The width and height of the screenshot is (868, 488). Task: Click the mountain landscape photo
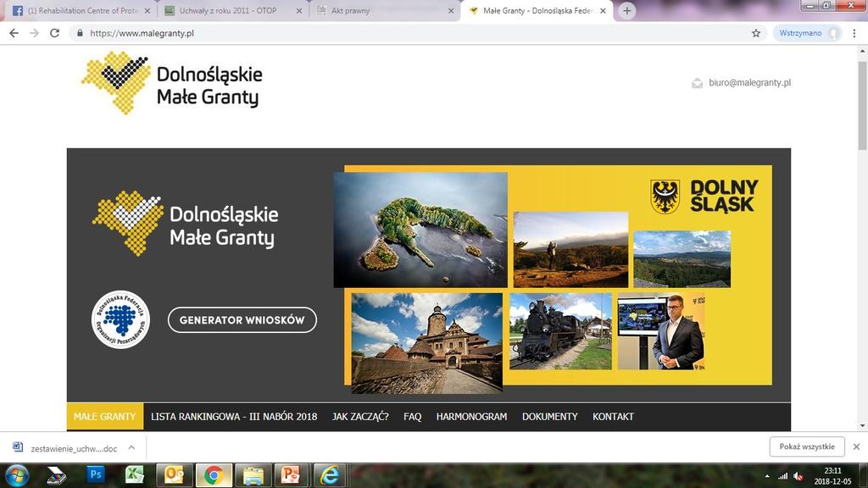(x=682, y=259)
